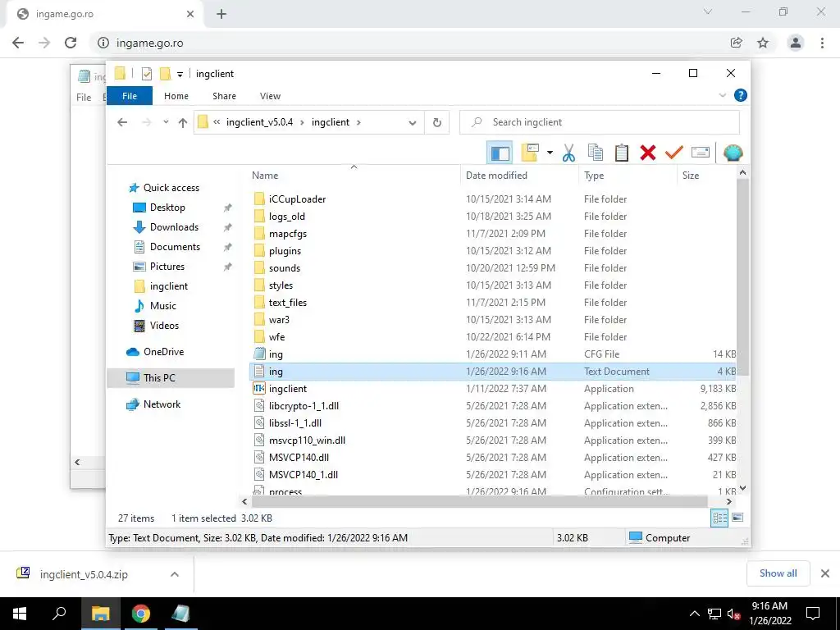Bookmark this page with star icon
Image resolution: width=840 pixels, height=630 pixels.
[x=763, y=43]
